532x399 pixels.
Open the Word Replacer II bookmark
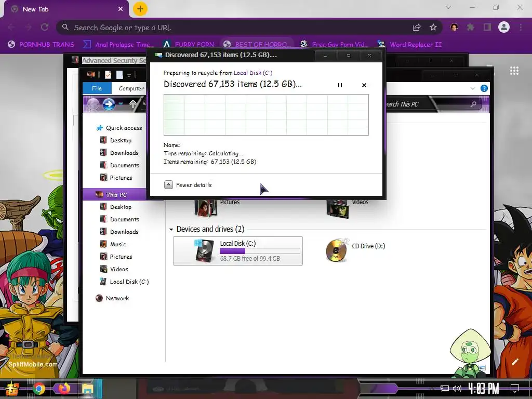[410, 45]
